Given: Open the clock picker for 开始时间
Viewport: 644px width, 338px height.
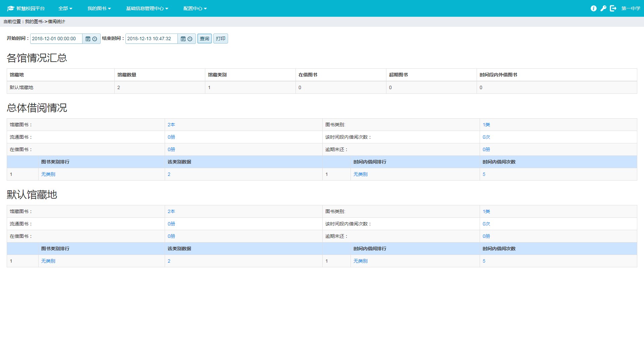Looking at the screenshot, I should 95,39.
